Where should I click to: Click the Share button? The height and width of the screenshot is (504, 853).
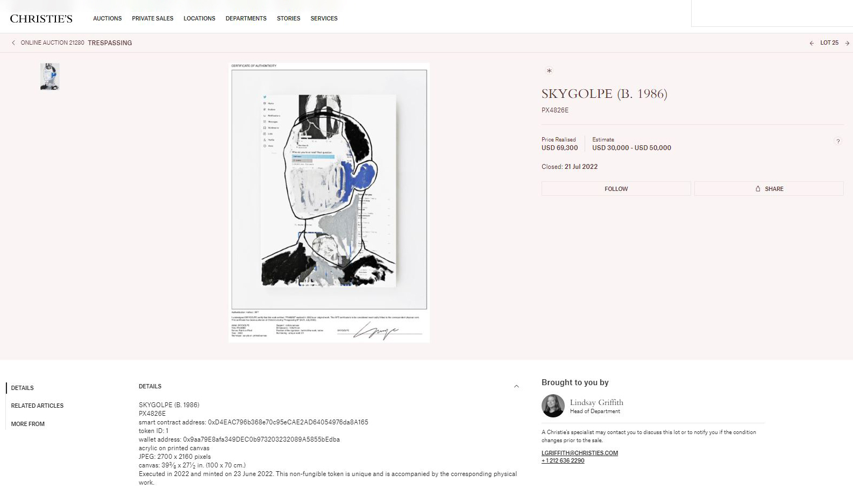(x=769, y=189)
